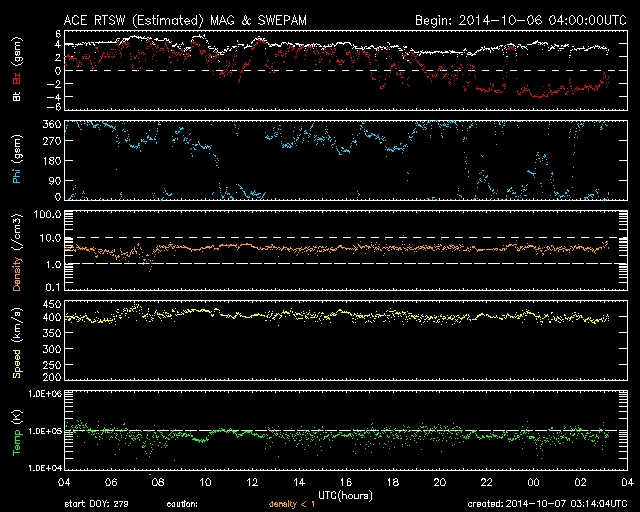Click the start DOY: 279 text
The image size is (640, 512).
96,504
